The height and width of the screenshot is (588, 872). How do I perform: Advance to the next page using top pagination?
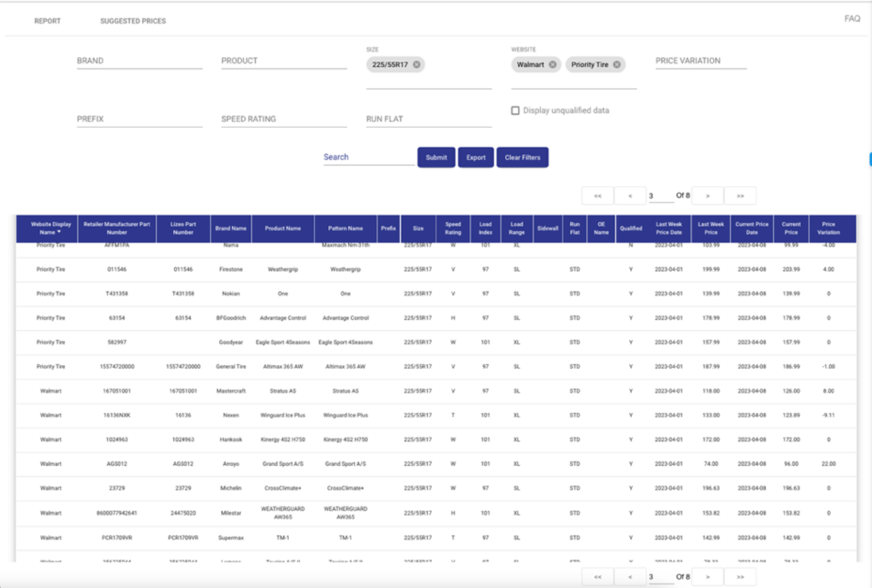click(707, 195)
